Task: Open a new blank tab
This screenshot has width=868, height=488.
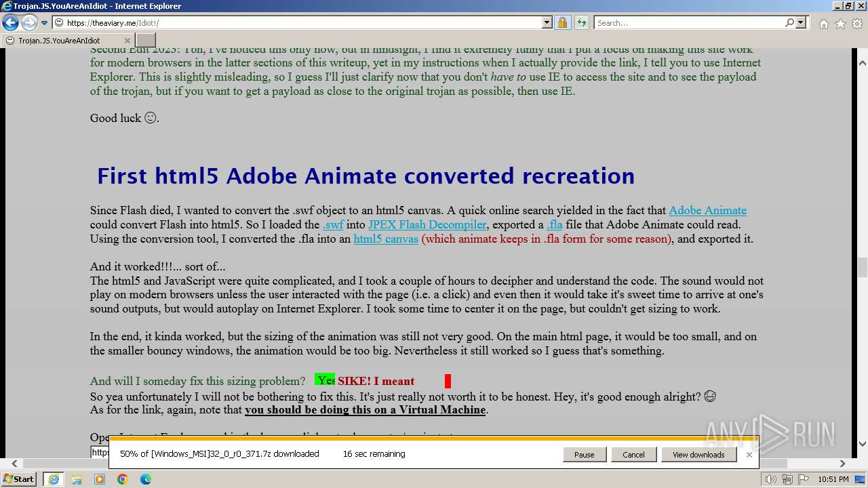Action: (146, 40)
